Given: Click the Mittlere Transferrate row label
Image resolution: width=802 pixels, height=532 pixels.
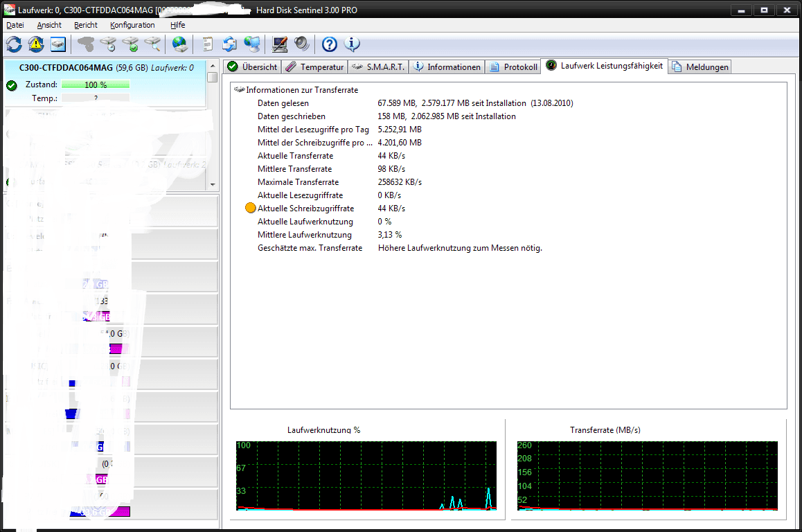Looking at the screenshot, I should [x=294, y=169].
